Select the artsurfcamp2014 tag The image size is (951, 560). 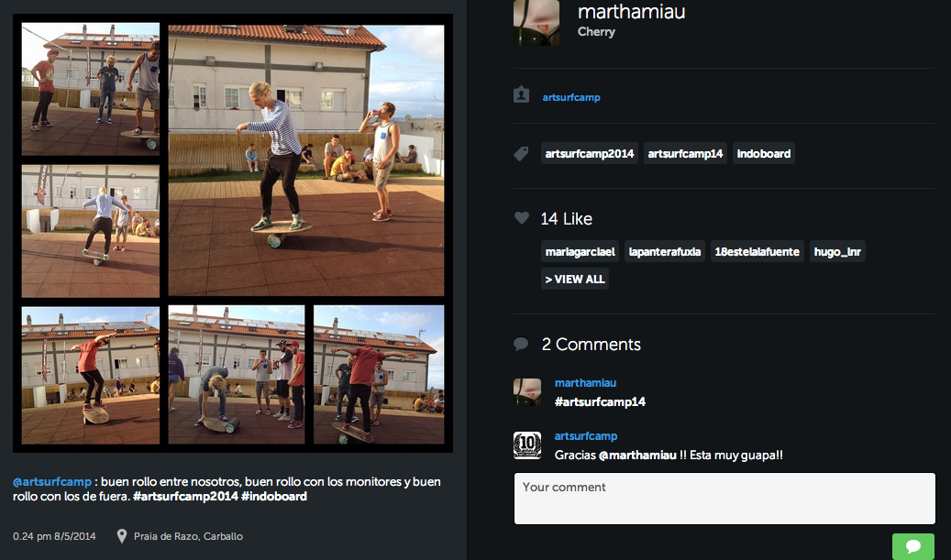(590, 154)
